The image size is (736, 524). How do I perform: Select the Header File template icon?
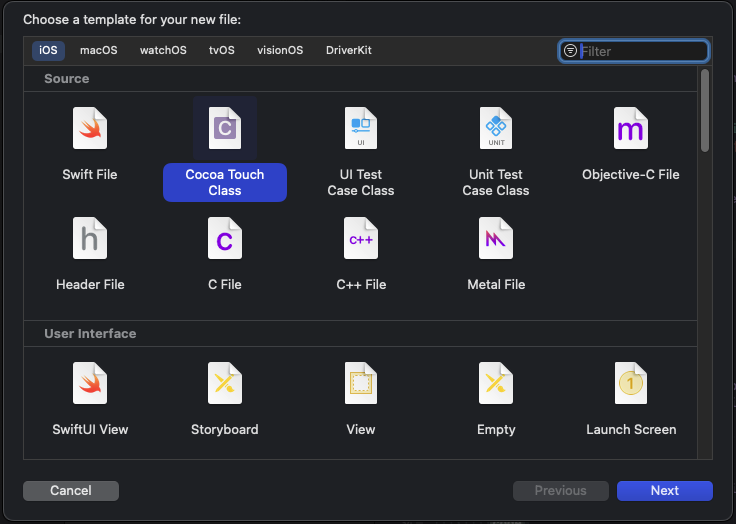tap(90, 238)
